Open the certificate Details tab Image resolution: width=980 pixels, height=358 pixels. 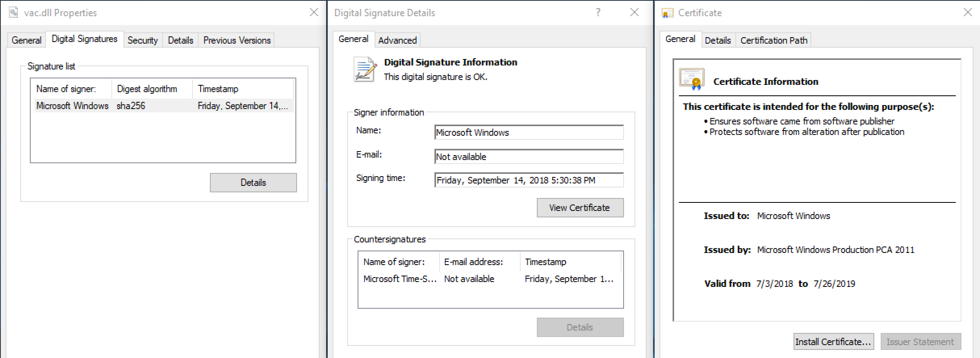point(718,40)
